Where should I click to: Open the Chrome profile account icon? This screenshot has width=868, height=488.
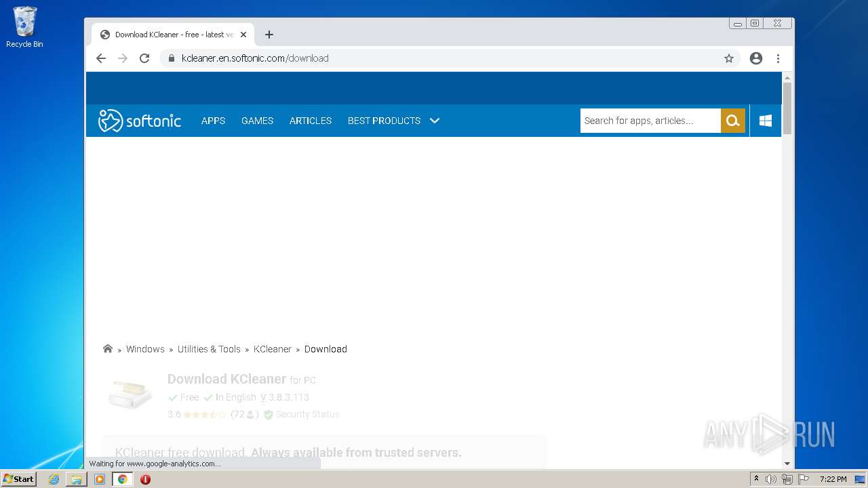pyautogui.click(x=756, y=58)
